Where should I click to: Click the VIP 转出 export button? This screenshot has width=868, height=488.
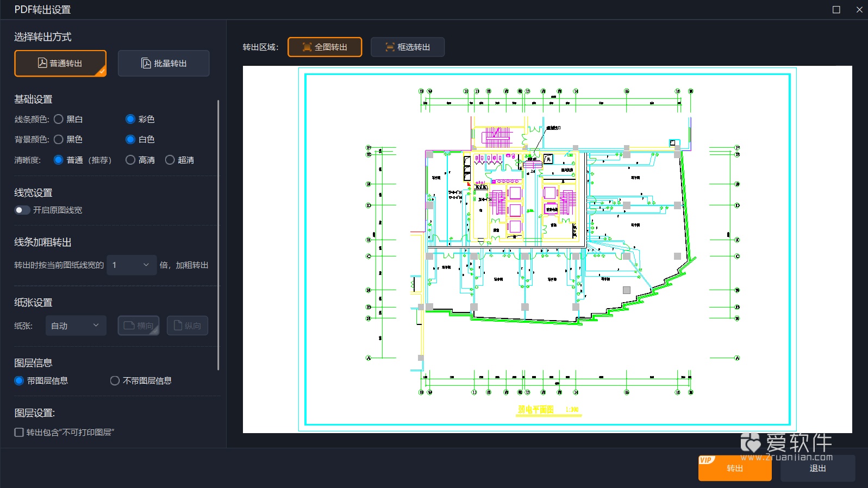[x=734, y=468]
